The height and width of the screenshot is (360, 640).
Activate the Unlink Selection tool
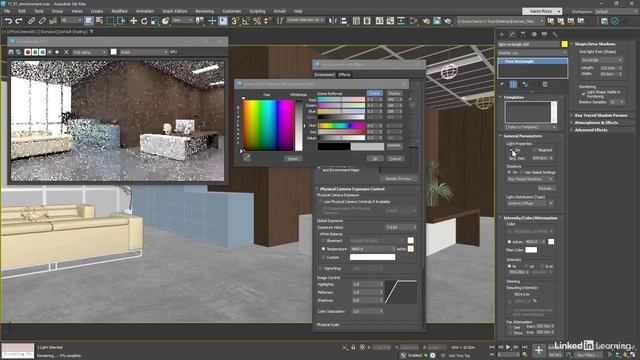pyautogui.click(x=42, y=21)
